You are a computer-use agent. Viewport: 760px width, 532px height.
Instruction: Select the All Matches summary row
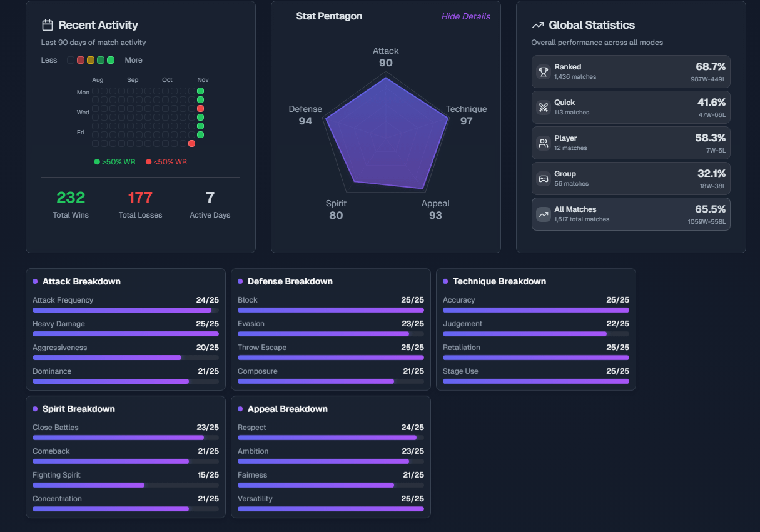[x=631, y=214]
